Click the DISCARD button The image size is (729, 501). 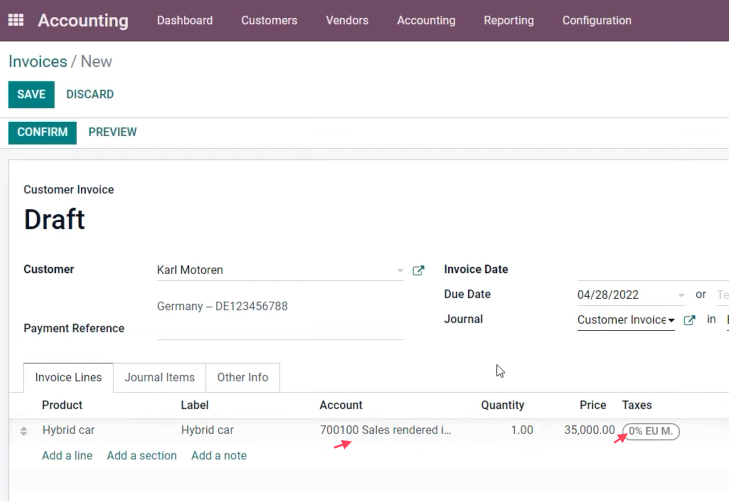[90, 94]
